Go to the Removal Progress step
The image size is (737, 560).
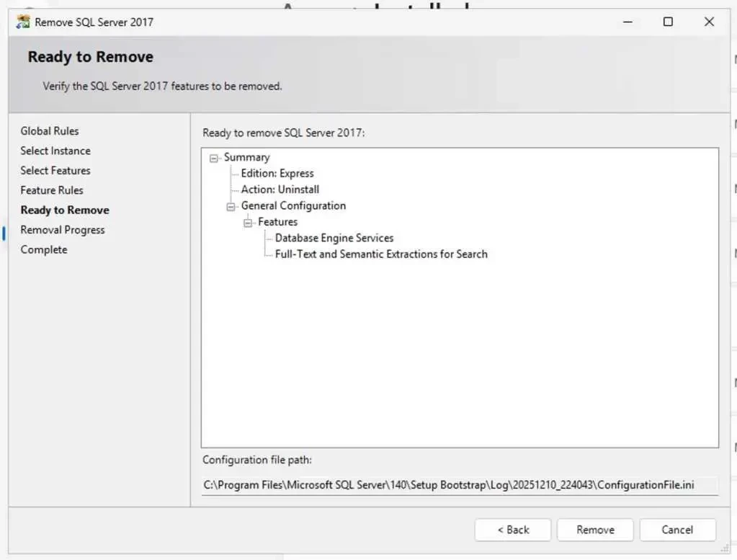(63, 230)
